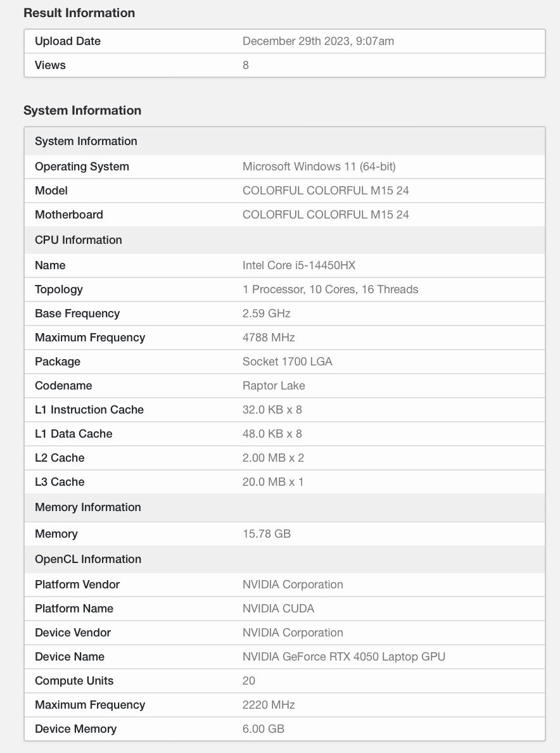Click the upload date value December 29th 2023
The image size is (560, 753).
pos(318,41)
